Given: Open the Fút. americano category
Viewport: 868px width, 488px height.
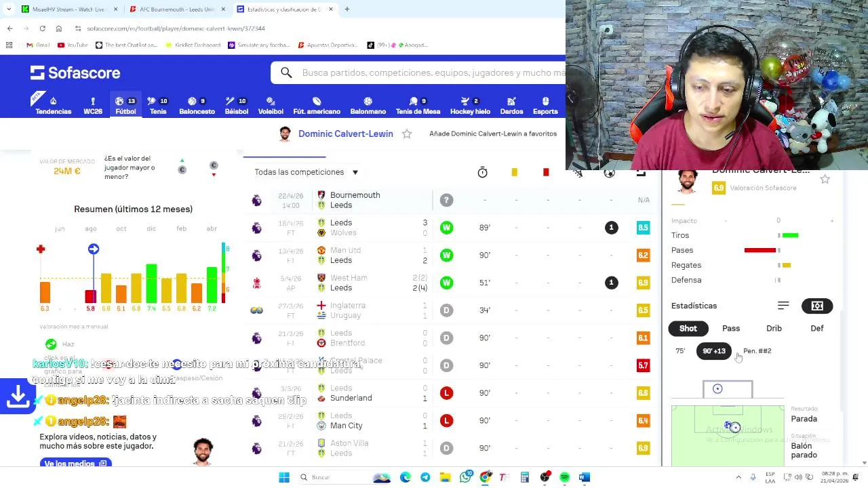Looking at the screenshot, I should [x=317, y=106].
